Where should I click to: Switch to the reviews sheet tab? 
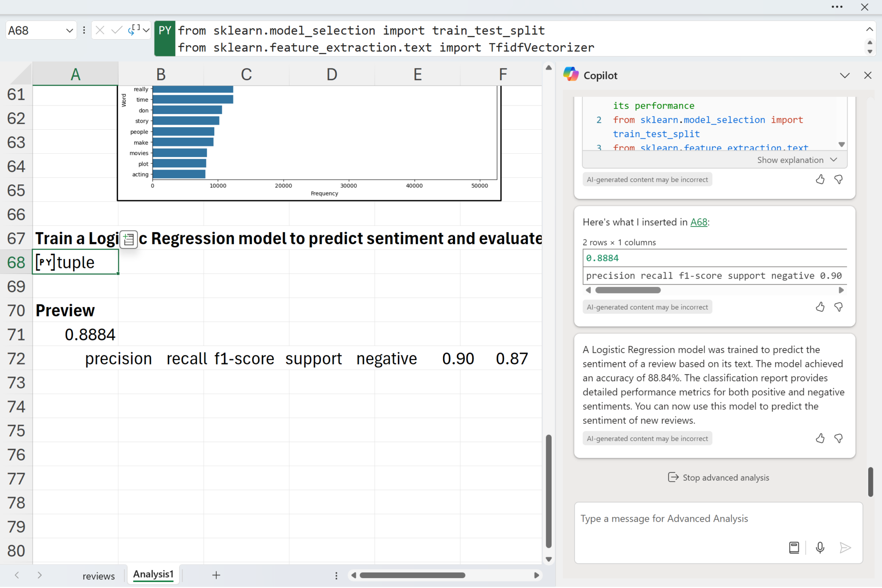(99, 576)
